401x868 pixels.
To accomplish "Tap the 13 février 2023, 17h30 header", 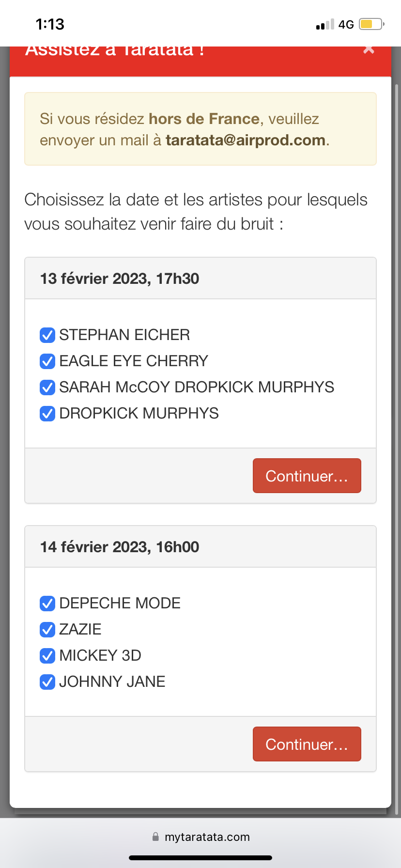I will 120,279.
